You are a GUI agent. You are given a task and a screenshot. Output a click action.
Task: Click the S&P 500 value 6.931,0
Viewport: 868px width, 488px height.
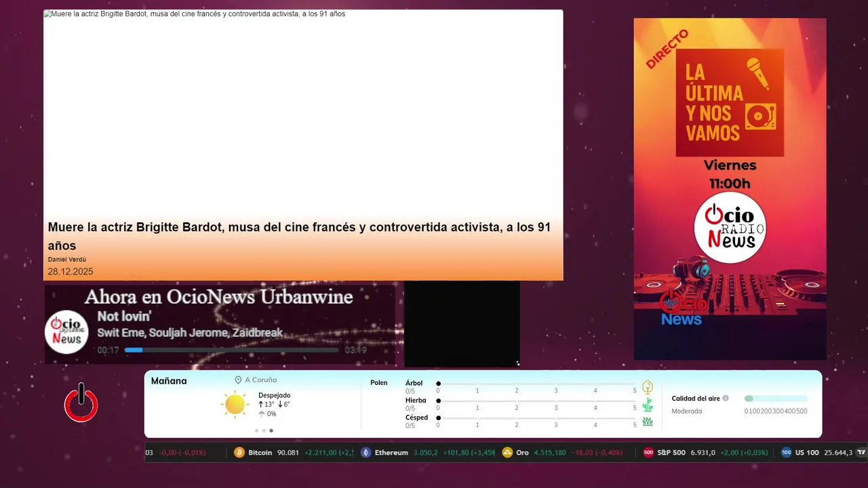[x=703, y=453]
